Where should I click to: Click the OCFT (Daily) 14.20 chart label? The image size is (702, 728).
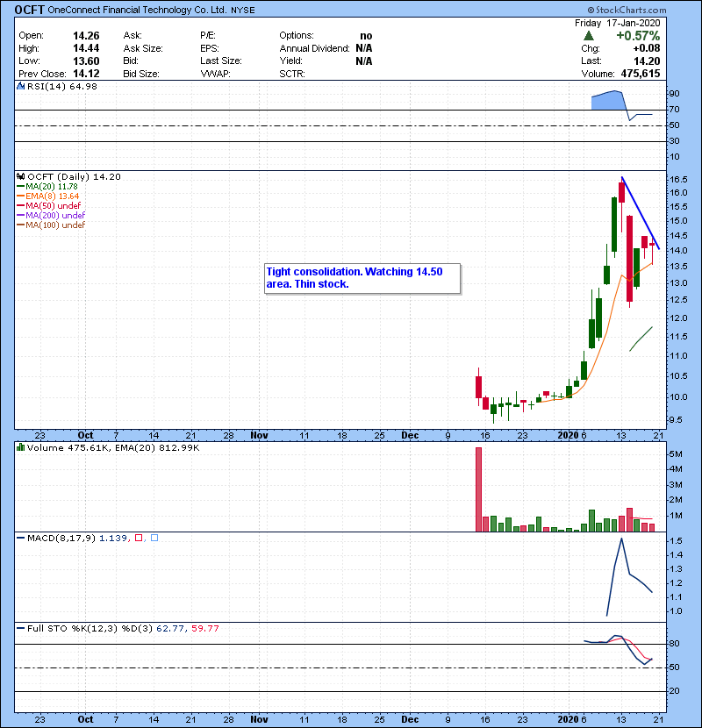coord(74,176)
